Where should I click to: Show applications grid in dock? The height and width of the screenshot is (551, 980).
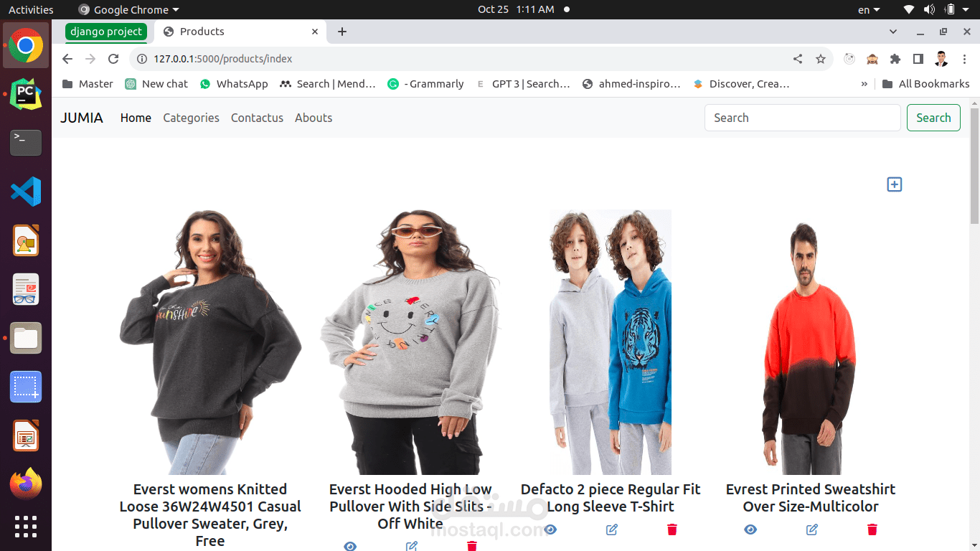coord(26,527)
